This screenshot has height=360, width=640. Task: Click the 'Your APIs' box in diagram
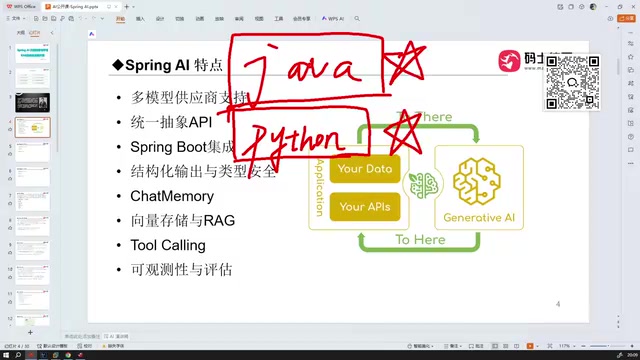[x=365, y=207]
